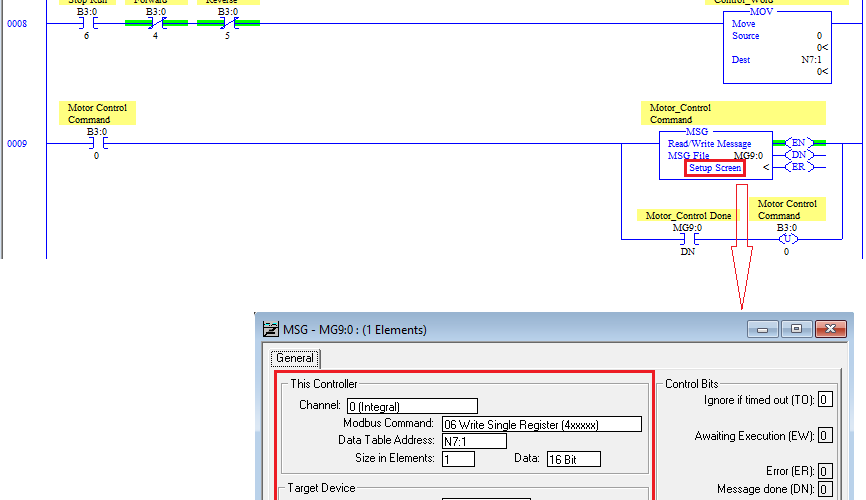
Task: Select the Read/Write Message instruction text
Action: (x=709, y=144)
